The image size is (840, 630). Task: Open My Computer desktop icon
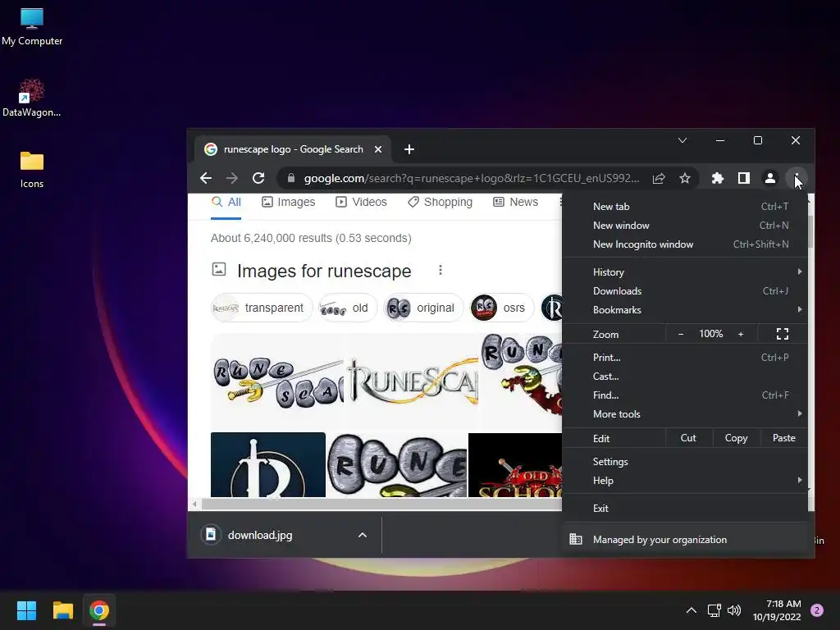(32, 27)
